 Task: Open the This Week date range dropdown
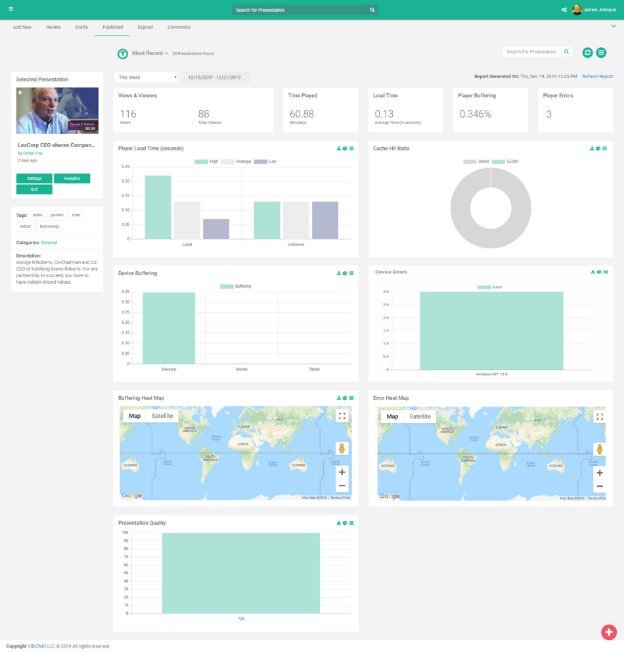coord(147,77)
